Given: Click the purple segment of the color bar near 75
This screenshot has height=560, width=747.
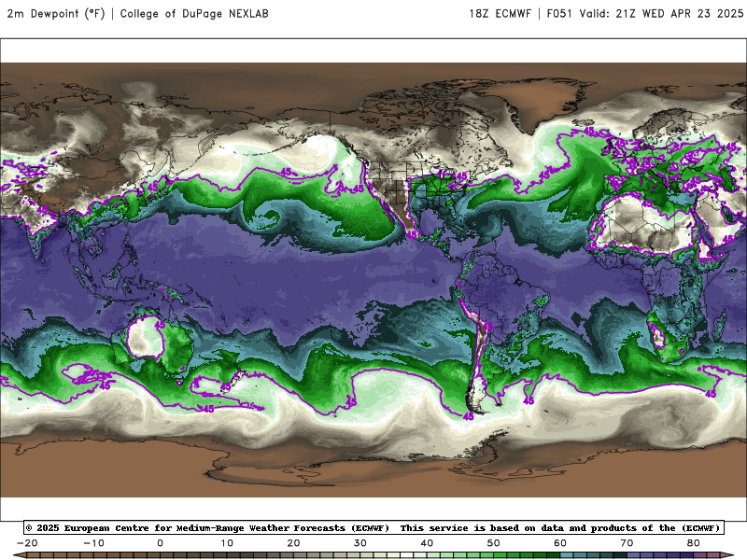Looking at the screenshot, I should click(x=660, y=556).
